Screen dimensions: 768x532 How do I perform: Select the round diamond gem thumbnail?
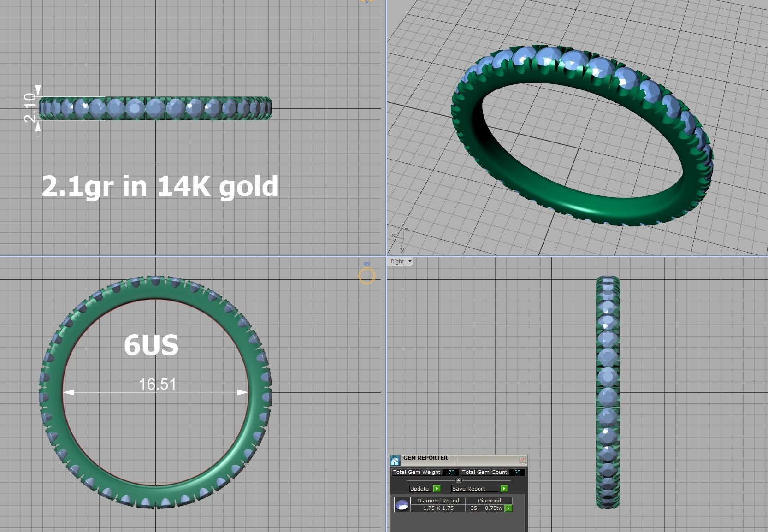tap(402, 505)
